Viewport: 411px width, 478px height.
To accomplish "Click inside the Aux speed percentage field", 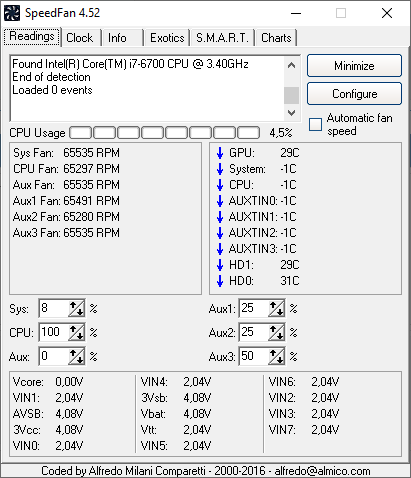I will coord(54,356).
